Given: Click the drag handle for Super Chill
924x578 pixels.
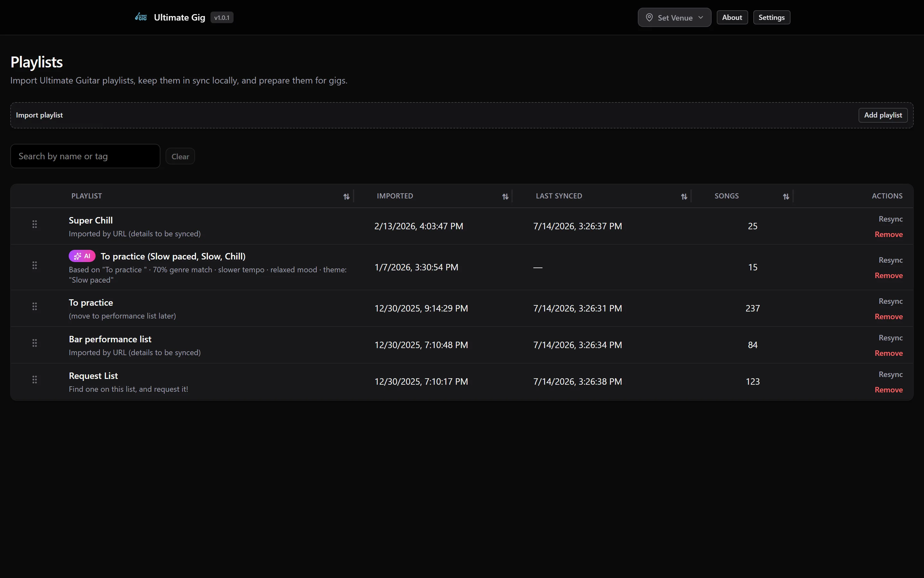Looking at the screenshot, I should coord(35,224).
